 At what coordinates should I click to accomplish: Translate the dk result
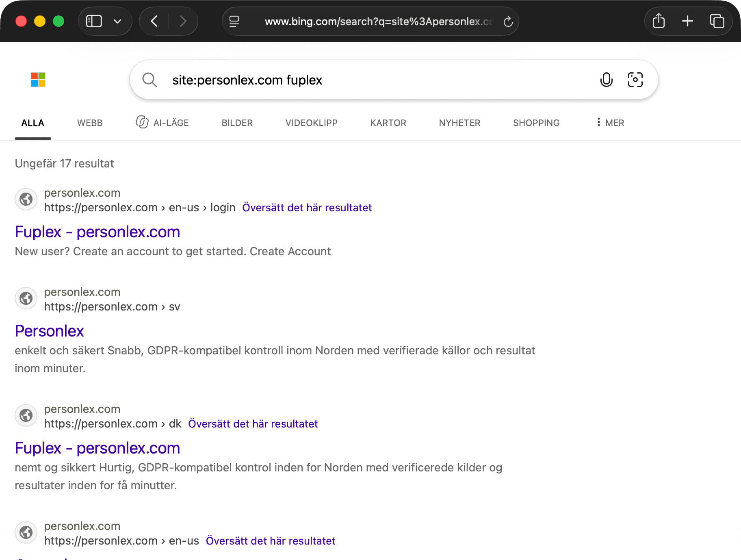click(x=253, y=424)
